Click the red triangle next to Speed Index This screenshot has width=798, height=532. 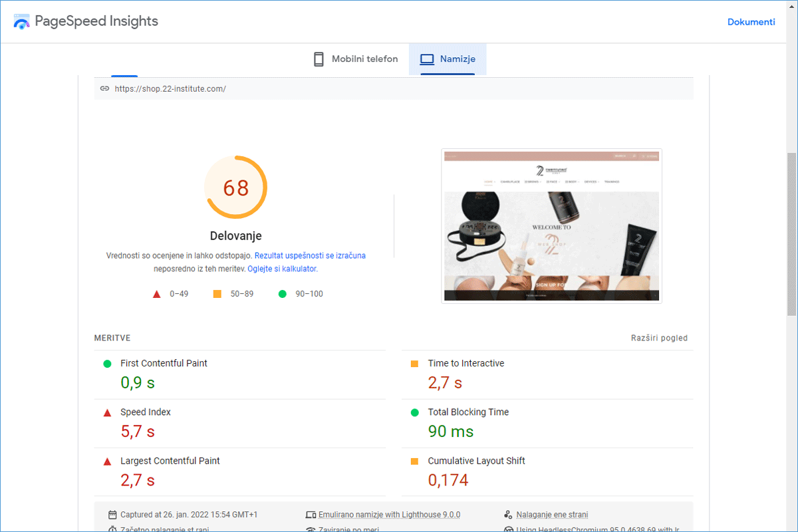pos(107,413)
